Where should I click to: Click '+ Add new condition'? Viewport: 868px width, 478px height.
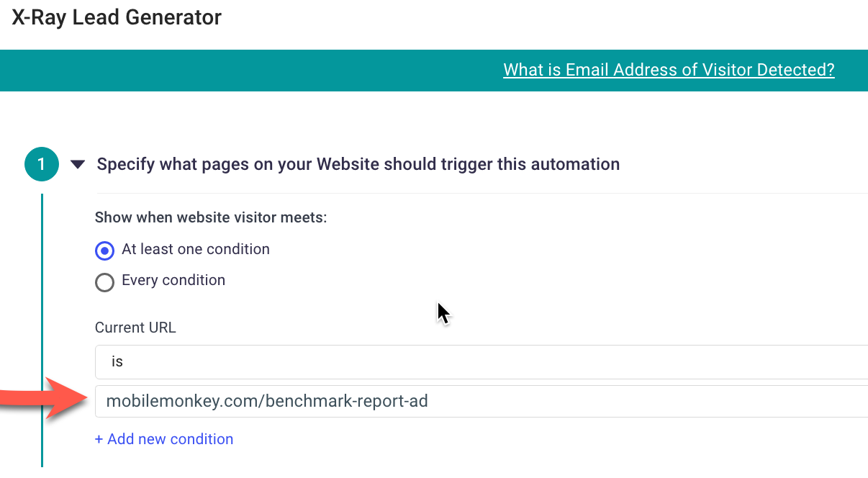(x=164, y=439)
